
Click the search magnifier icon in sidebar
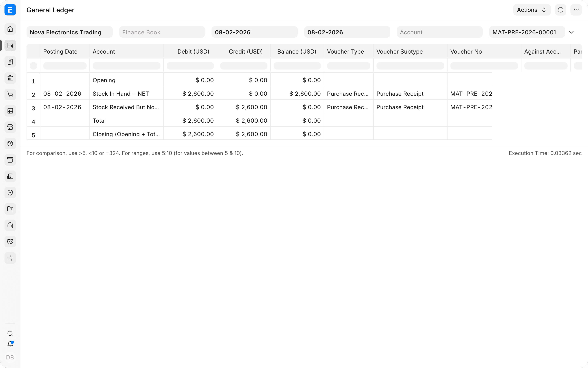10,334
